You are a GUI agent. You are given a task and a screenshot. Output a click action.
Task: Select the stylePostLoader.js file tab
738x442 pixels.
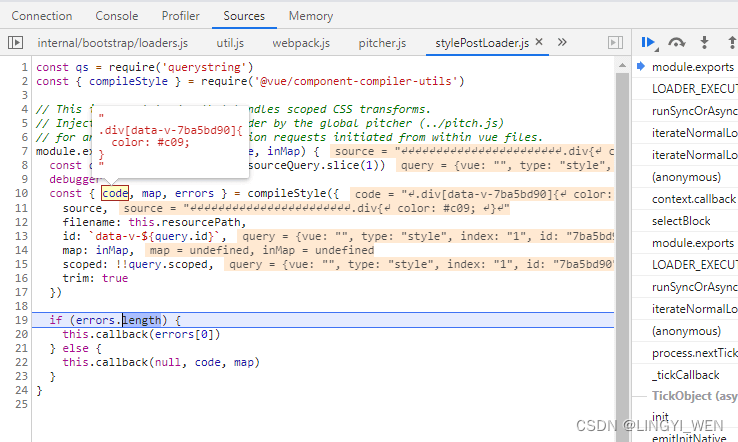click(482, 43)
